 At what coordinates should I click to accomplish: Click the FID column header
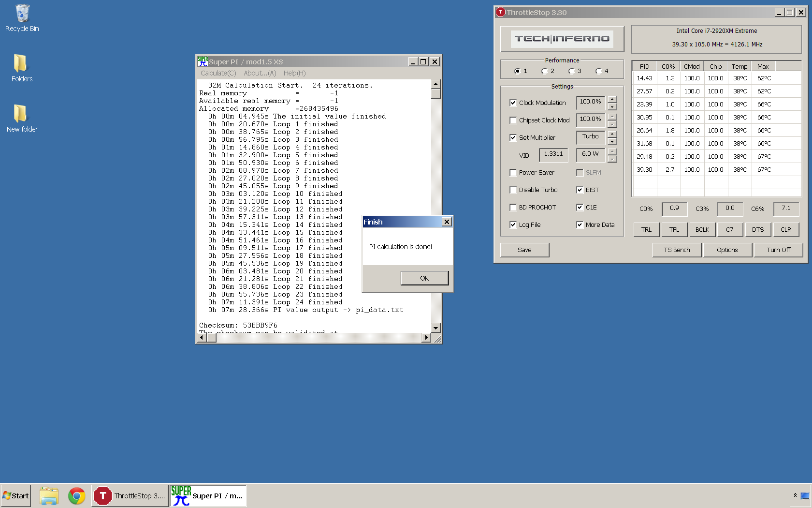coord(645,66)
